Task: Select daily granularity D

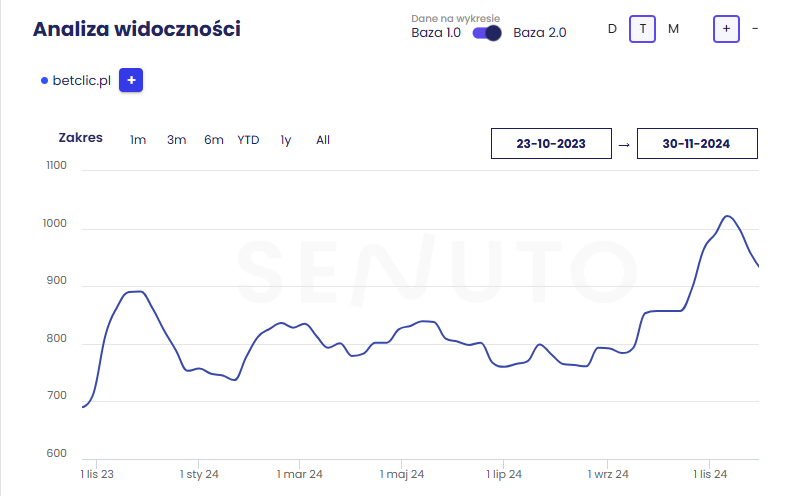Action: (612, 29)
